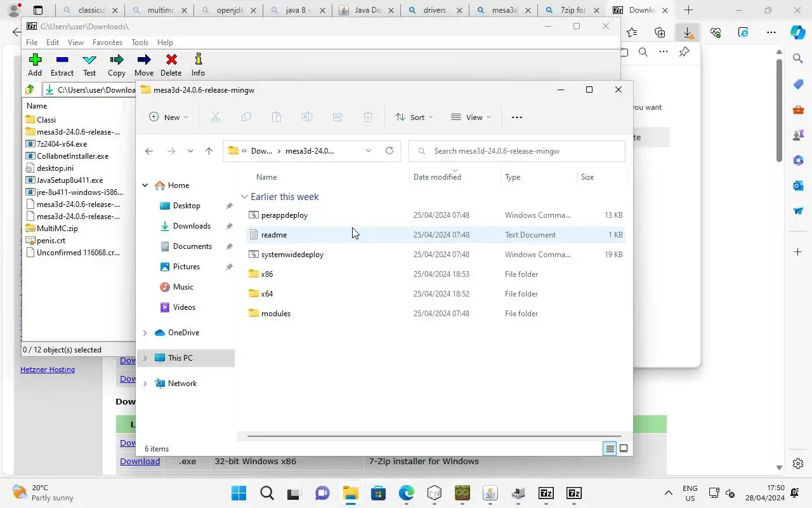Select the systemwidedeploy file

click(x=436, y=255)
